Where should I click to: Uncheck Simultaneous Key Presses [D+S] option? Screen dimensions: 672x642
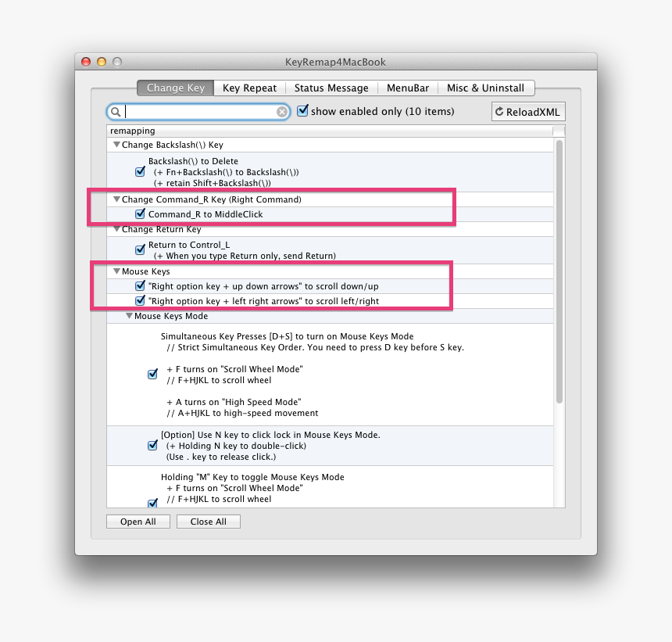click(x=152, y=374)
